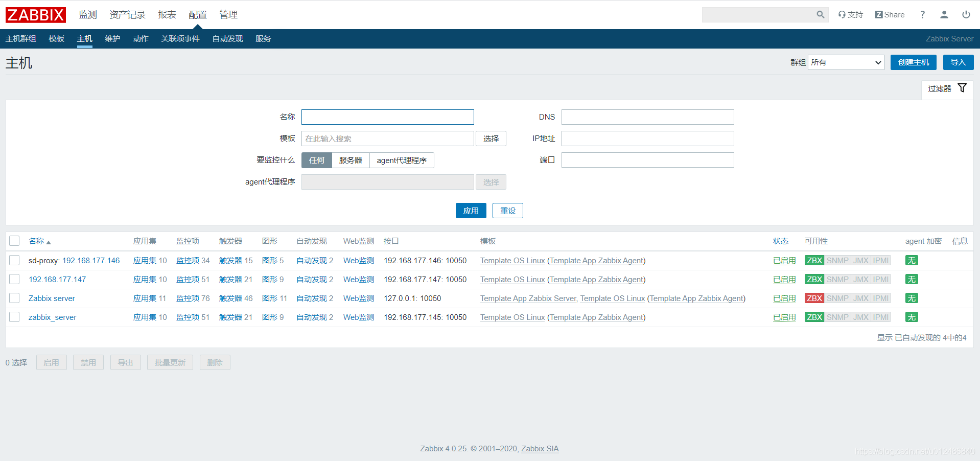Click encryption badge for 192.168.177.147 row
980x461 pixels.
point(912,280)
